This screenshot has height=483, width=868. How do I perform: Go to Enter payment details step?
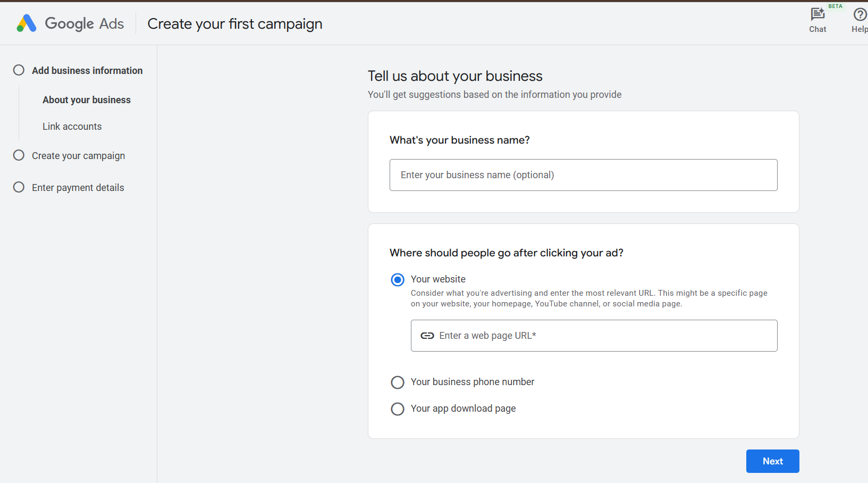pos(78,188)
